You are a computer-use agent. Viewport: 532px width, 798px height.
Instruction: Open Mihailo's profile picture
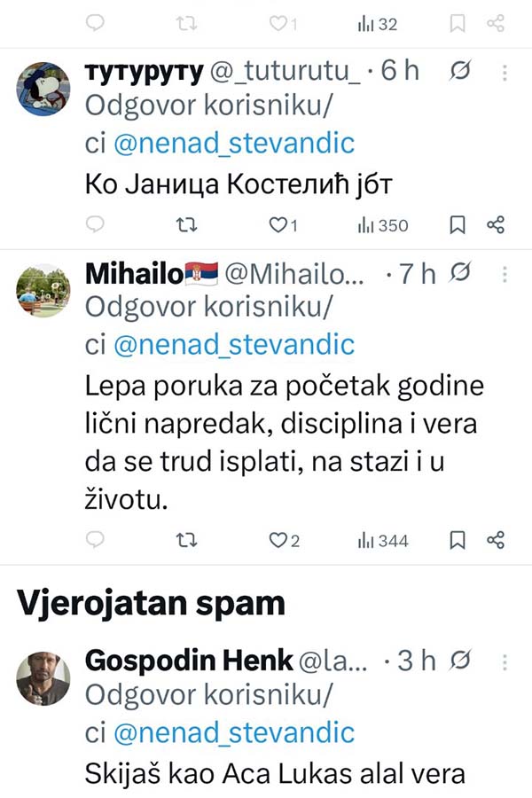43,292
